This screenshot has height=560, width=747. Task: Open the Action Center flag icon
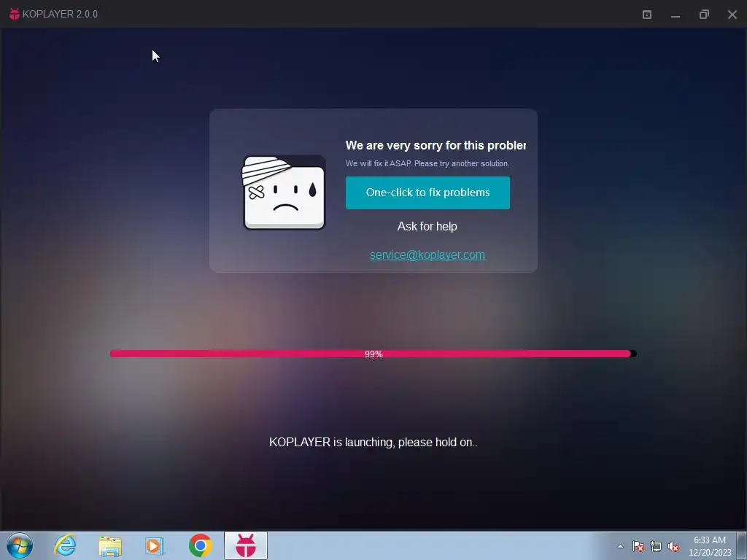coord(638,546)
